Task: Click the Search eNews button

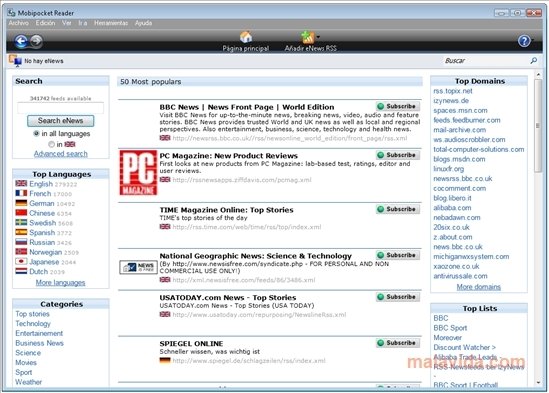Action: (61, 121)
